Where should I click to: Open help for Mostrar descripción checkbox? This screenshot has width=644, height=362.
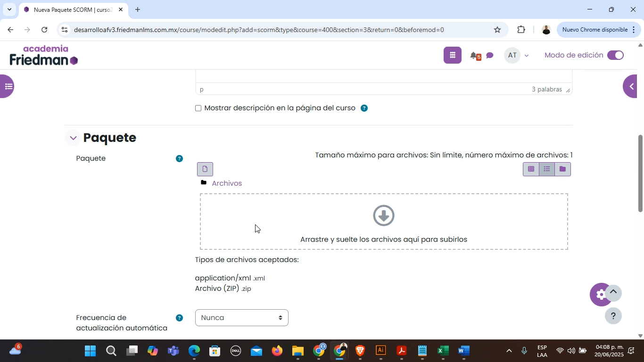coord(364,108)
